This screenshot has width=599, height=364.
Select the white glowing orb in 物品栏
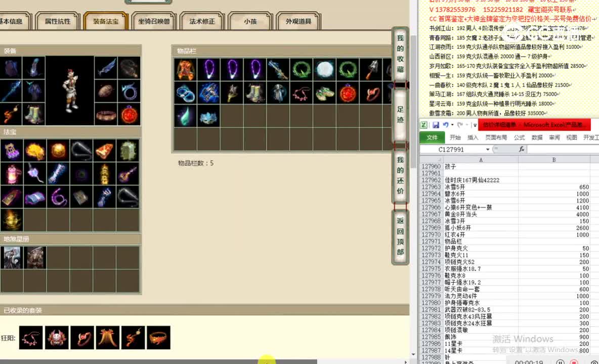pos(325,69)
